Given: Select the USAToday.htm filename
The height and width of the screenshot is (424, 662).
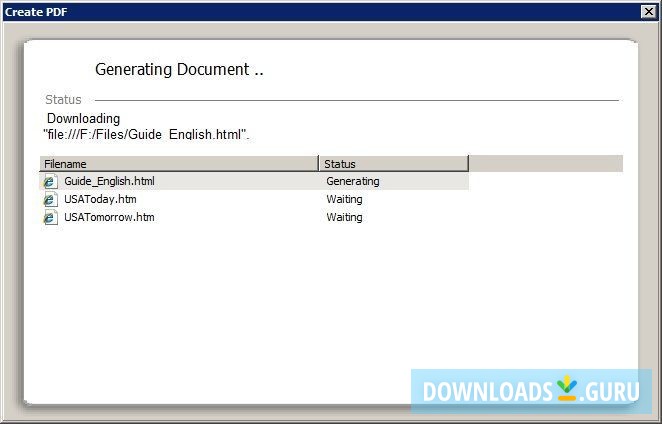Looking at the screenshot, I should tap(100, 199).
